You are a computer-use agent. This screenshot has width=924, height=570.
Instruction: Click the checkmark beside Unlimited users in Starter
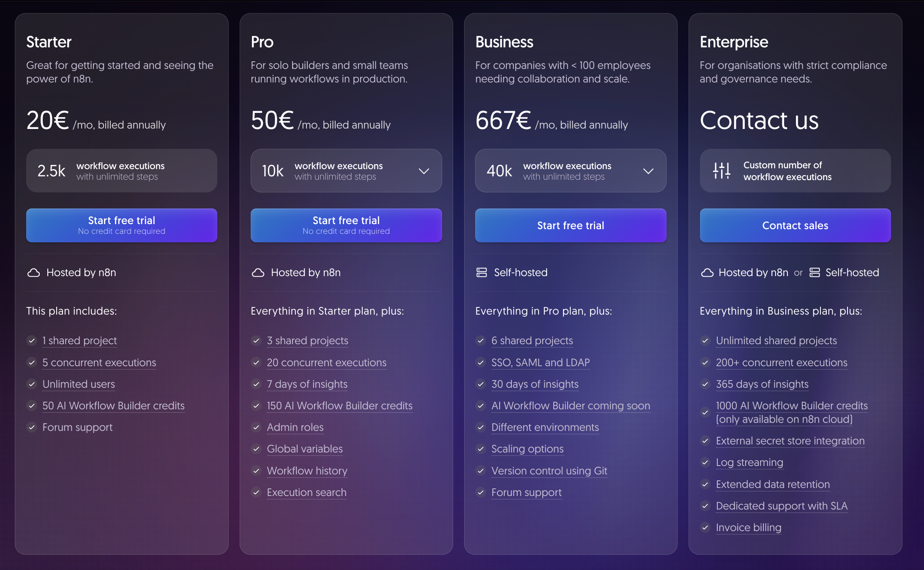pyautogui.click(x=32, y=384)
